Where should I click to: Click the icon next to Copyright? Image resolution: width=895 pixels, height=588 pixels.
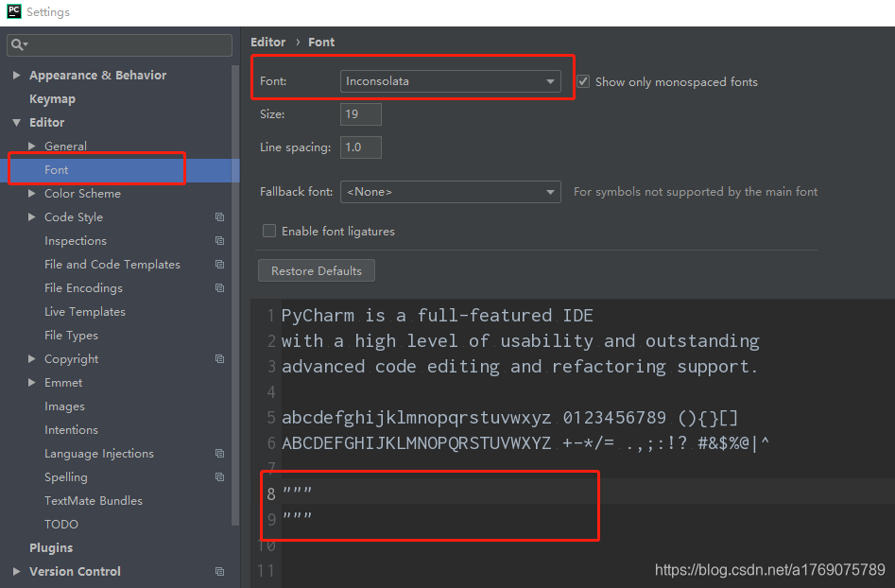[x=219, y=358]
